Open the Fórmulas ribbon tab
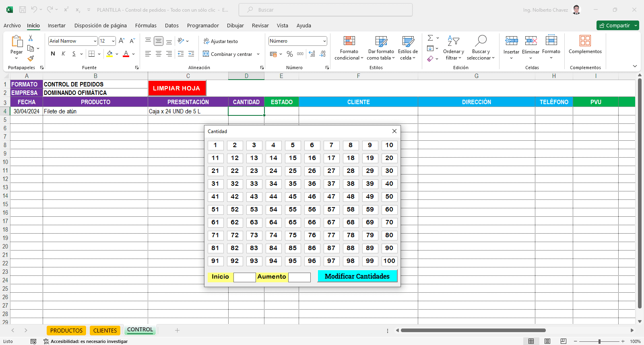The image size is (644, 345). point(146,25)
